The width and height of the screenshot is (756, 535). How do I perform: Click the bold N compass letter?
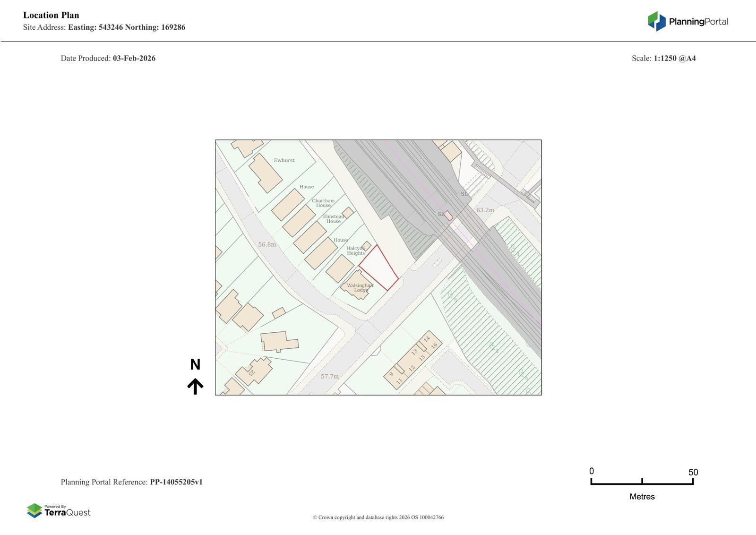click(195, 364)
